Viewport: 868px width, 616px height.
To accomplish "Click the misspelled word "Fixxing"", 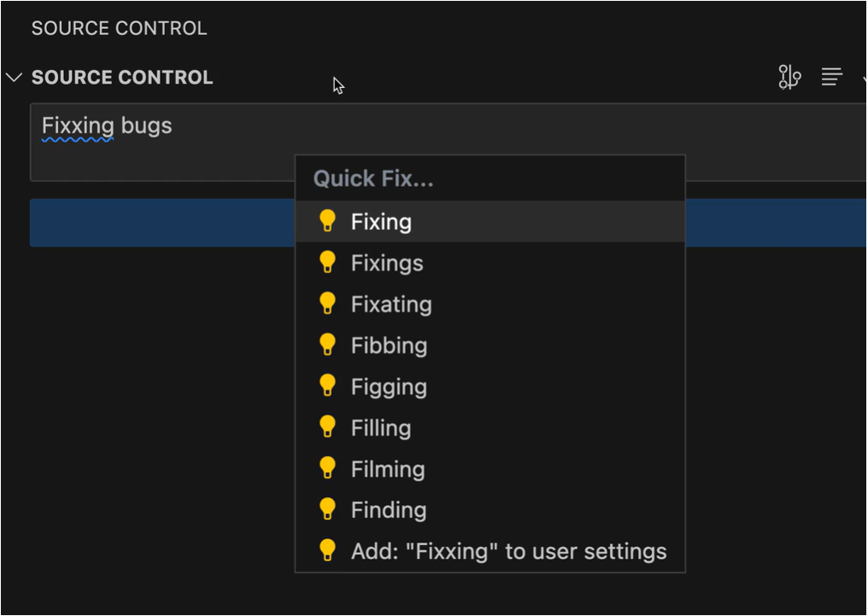I will point(78,126).
